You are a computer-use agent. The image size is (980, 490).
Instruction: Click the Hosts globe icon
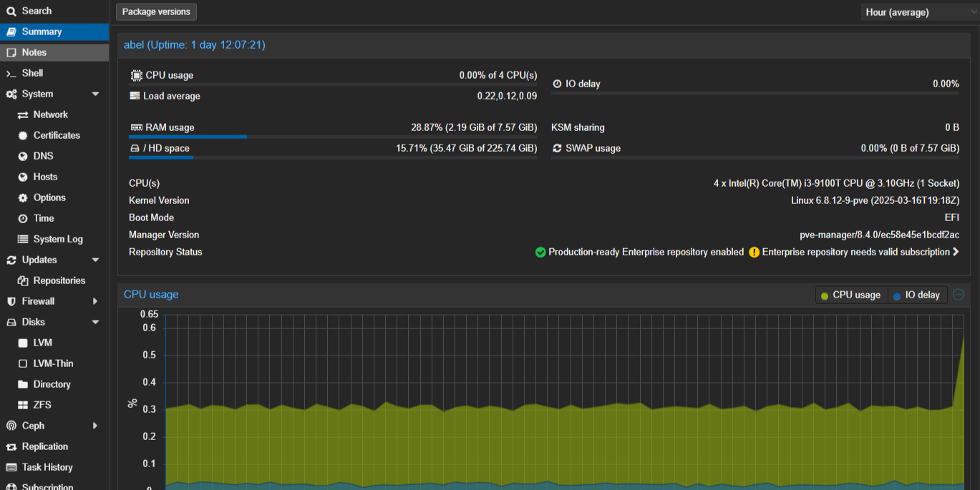click(23, 177)
